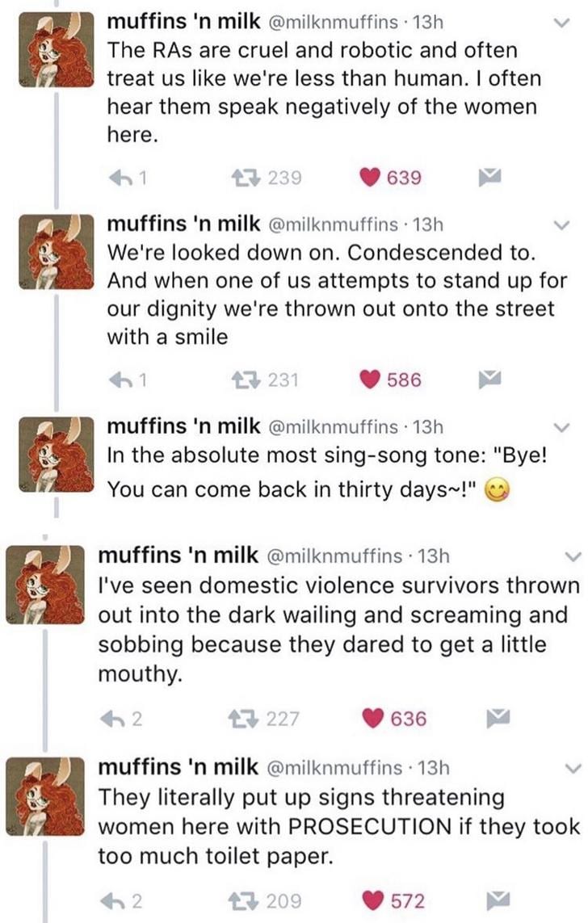The image size is (588, 923).
Task: Open options chevron on 'looked down on' tweet
Action: 564,225
